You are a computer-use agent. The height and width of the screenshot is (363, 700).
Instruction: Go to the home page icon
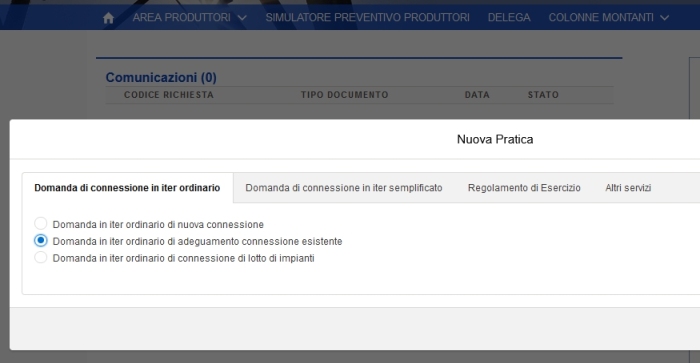pos(108,18)
